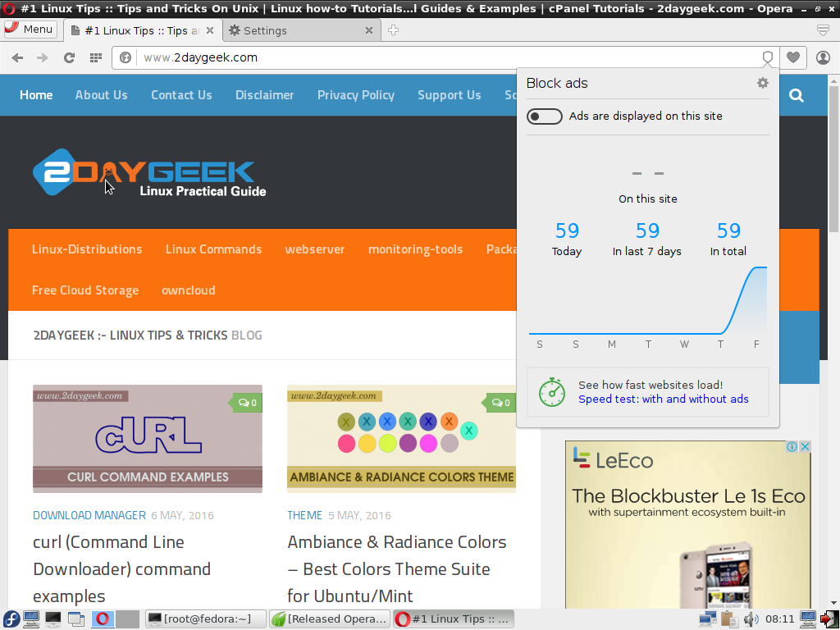Open Speed Dial grid icon
The height and width of the screenshot is (630, 840).
[96, 58]
